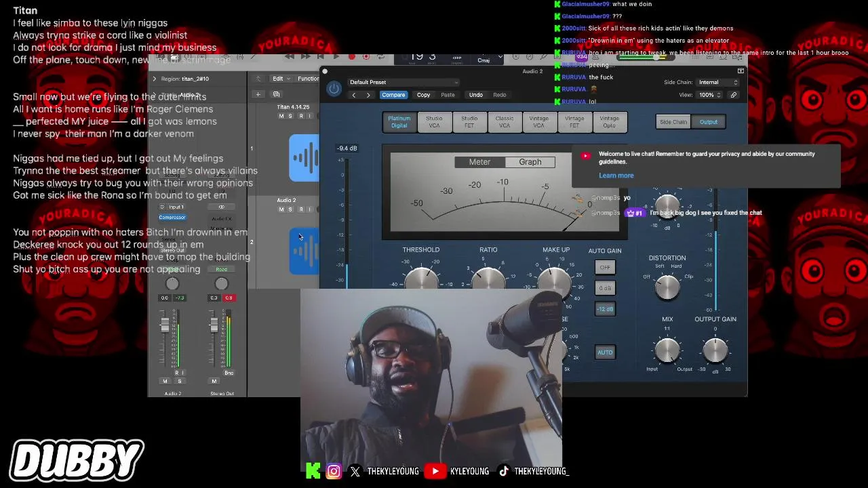Click the record button in Logic transport
The height and width of the screenshot is (488, 868).
pos(351,57)
